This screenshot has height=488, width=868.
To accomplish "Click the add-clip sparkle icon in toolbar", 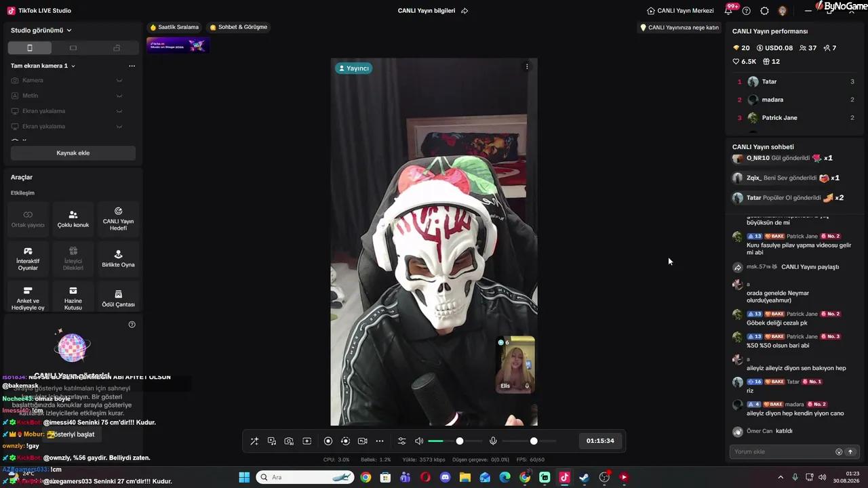I will click(x=307, y=441).
